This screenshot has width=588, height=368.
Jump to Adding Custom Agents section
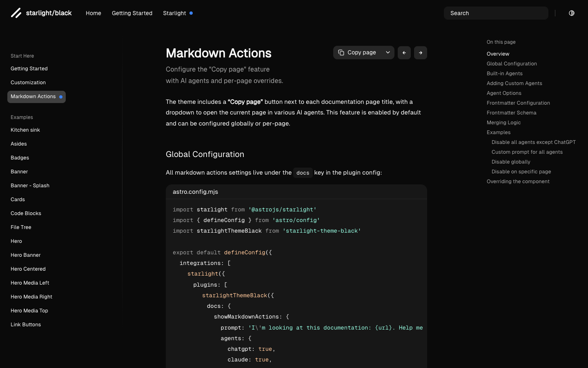point(514,83)
